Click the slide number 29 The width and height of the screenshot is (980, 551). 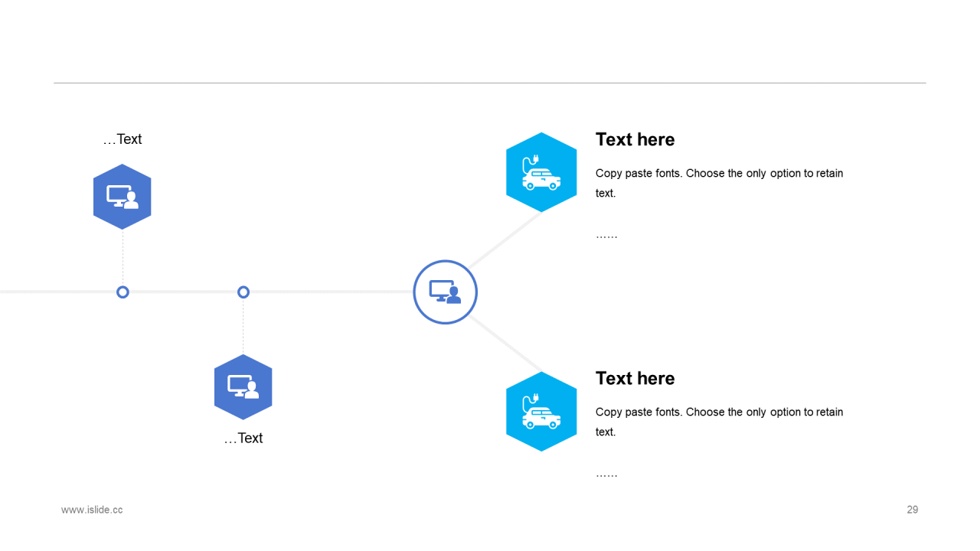[x=913, y=510]
